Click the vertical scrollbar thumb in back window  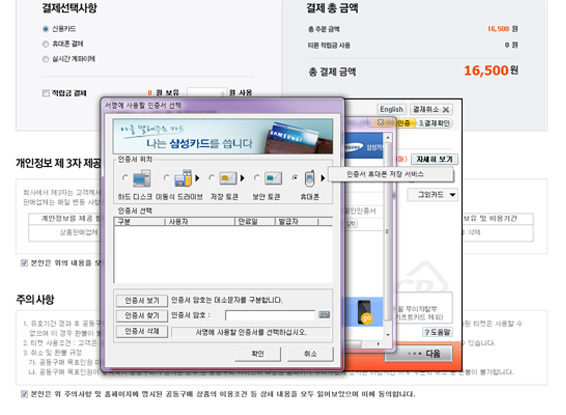388,231
